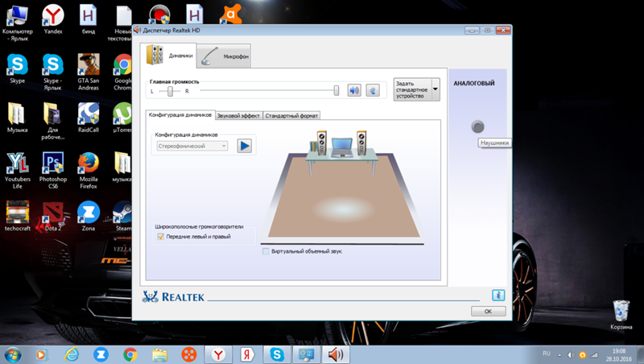The image size is (644, 364).
Task: Enable Виртуальный объемный звук checkbox
Action: point(266,251)
